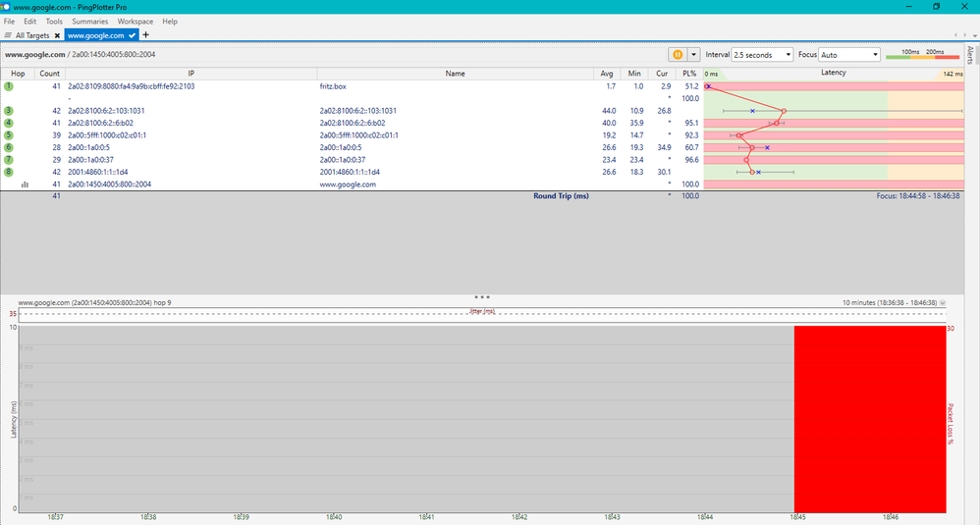Image resolution: width=980 pixels, height=525 pixels.
Task: Select the www.google.com tab
Action: click(95, 35)
